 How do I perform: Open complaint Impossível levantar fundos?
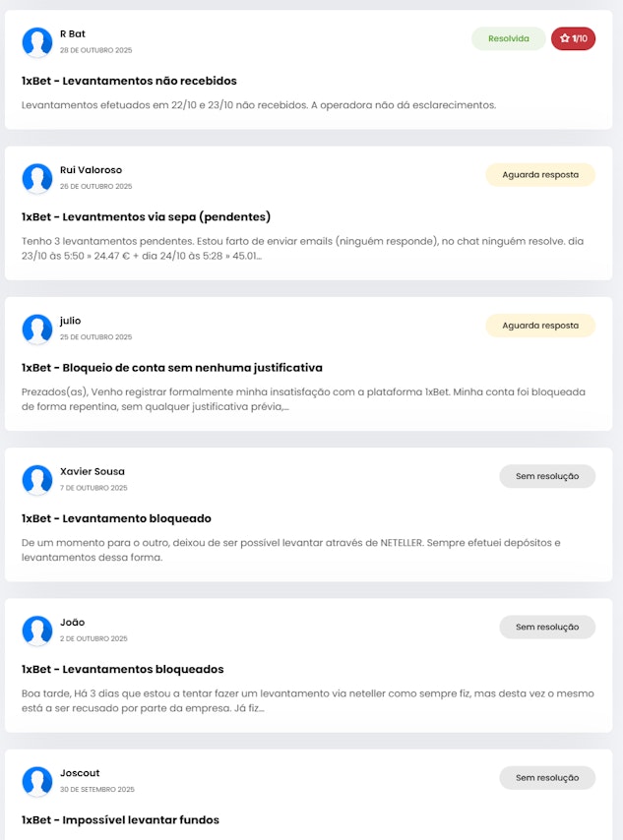tap(121, 819)
